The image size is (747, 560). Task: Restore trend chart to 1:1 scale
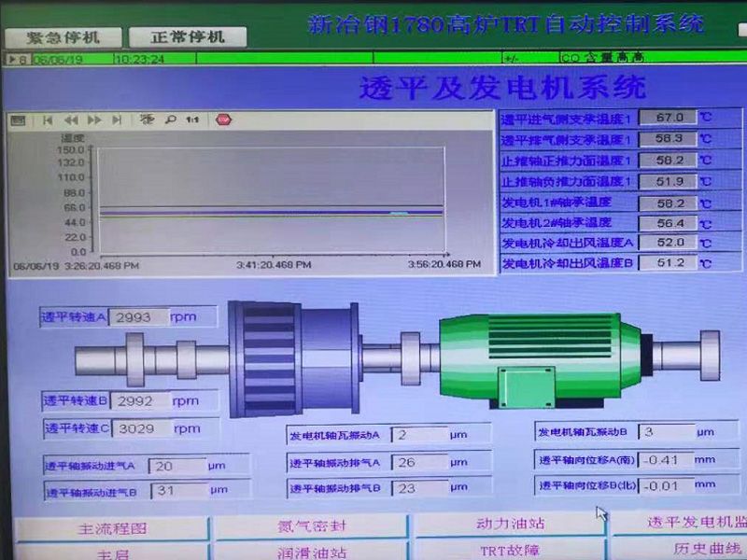tap(190, 119)
